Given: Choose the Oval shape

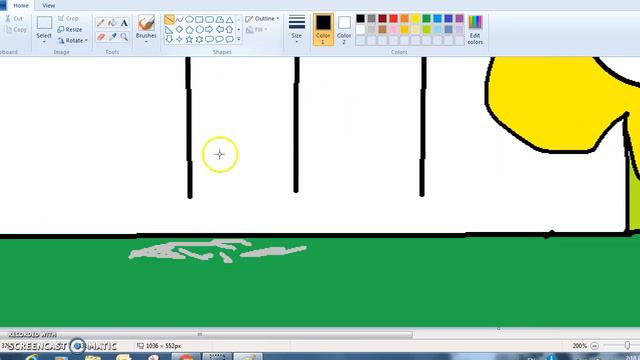Looking at the screenshot, I should point(189,19).
